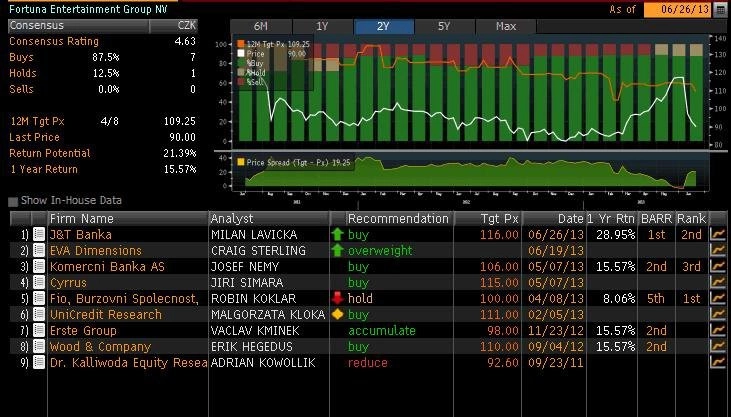Switch chart to Max range
731x417 pixels.
pyautogui.click(x=506, y=27)
